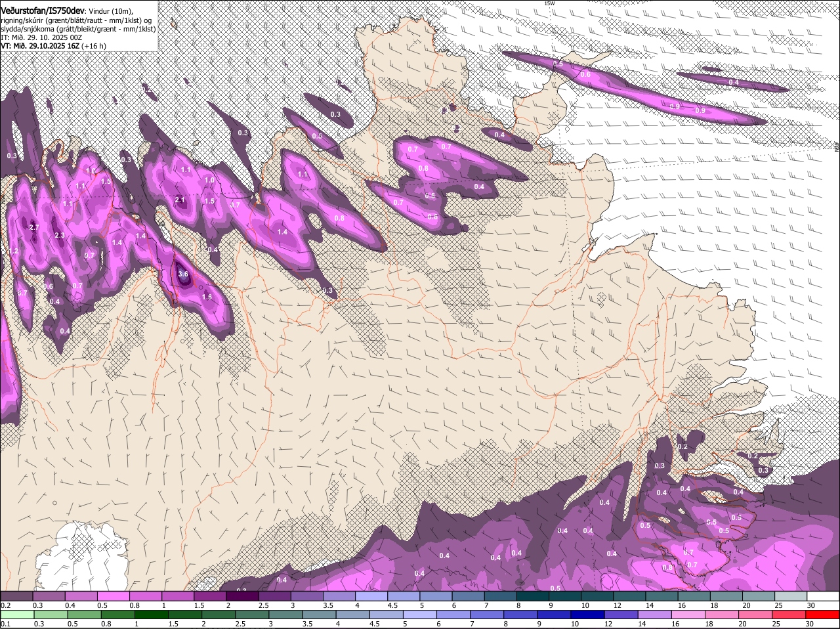This screenshot has height=629, width=840.
Task: Click the 2.1 precipitation value label
Action: click(180, 200)
